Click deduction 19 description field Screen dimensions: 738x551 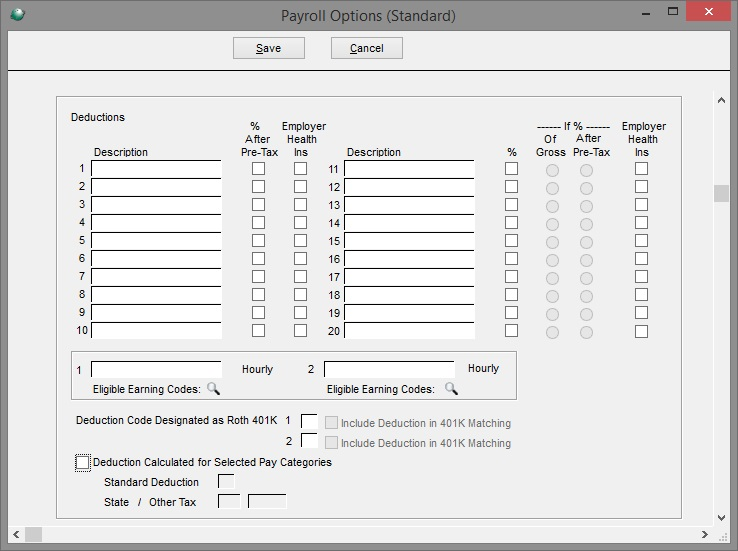[409, 312]
